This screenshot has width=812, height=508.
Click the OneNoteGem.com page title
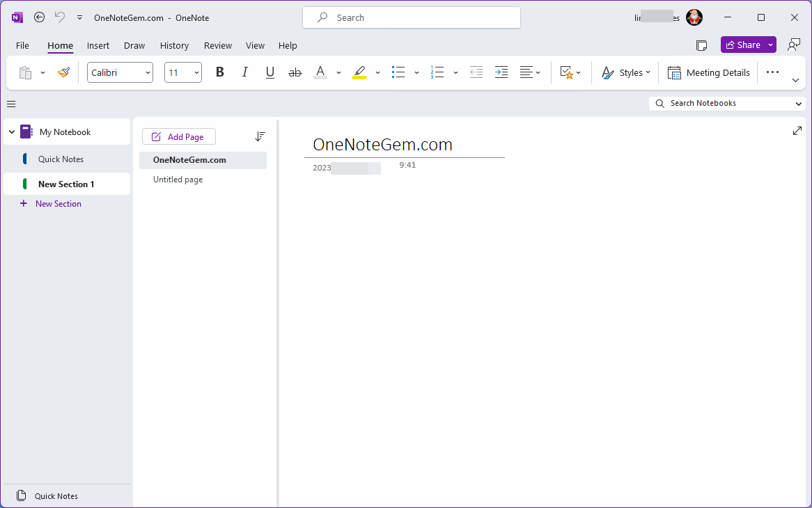coord(383,144)
